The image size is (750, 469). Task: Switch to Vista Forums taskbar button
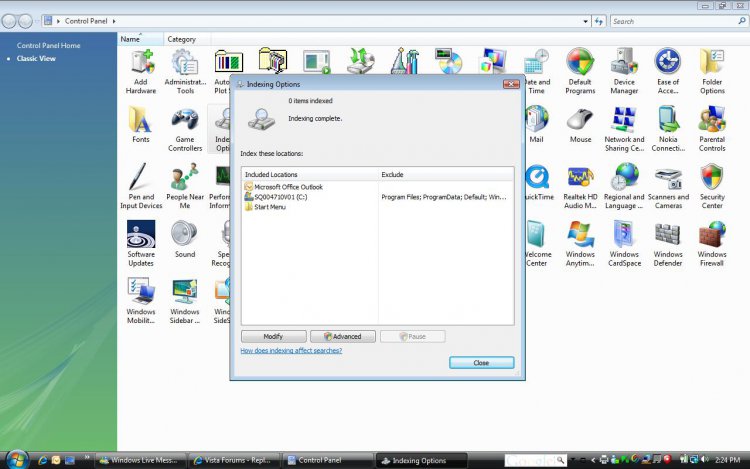click(x=233, y=460)
